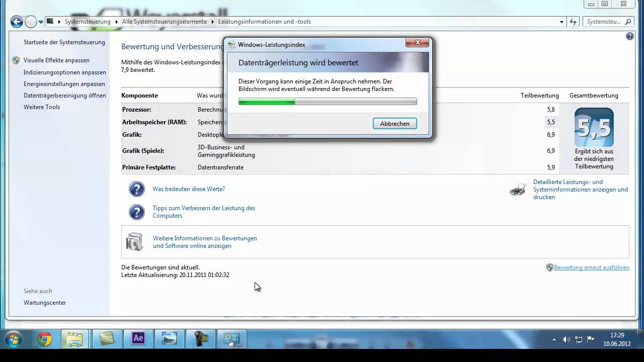Click the Prozessor score 5,8
Image resolution: width=644 pixels, height=362 pixels.
[x=550, y=109]
